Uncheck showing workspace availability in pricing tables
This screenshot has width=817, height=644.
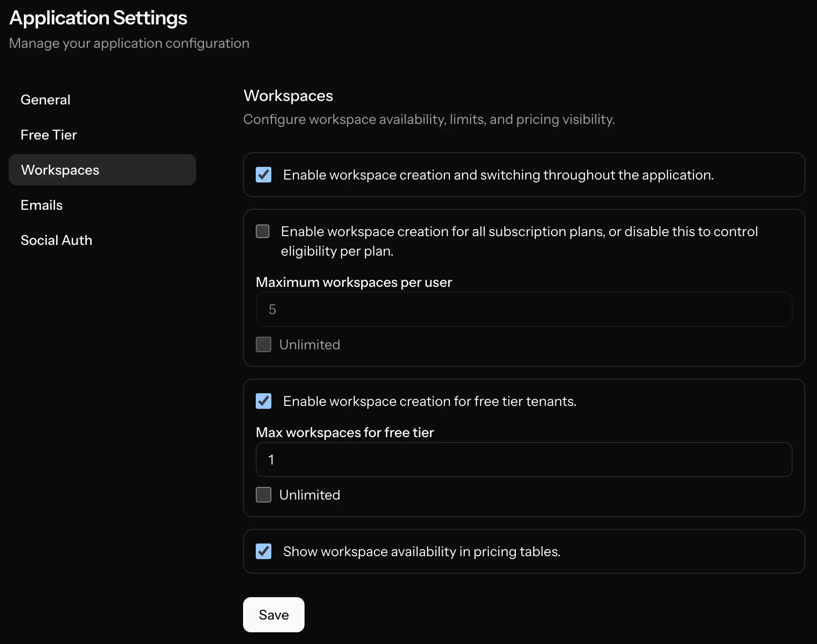click(263, 551)
